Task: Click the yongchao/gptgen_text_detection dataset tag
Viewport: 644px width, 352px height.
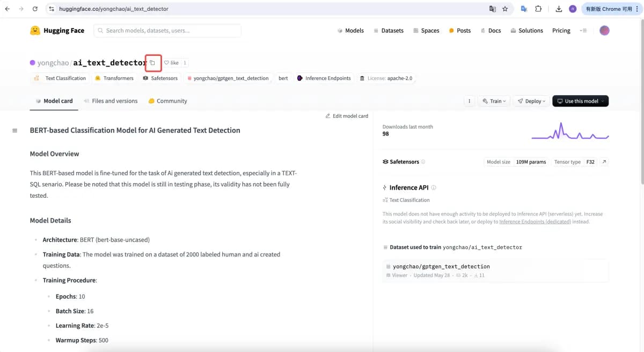Action: (x=228, y=78)
